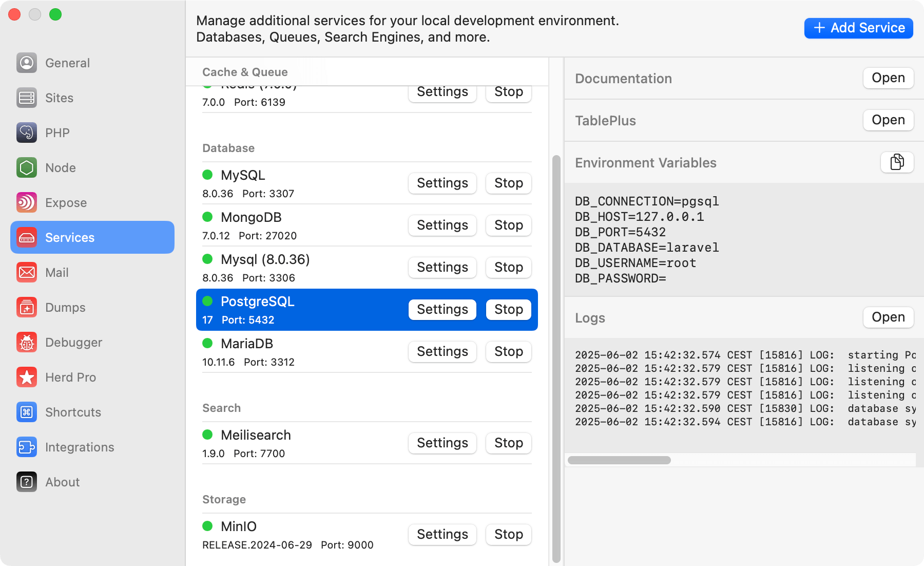
Task: Open the Integrations panel
Action: click(80, 447)
